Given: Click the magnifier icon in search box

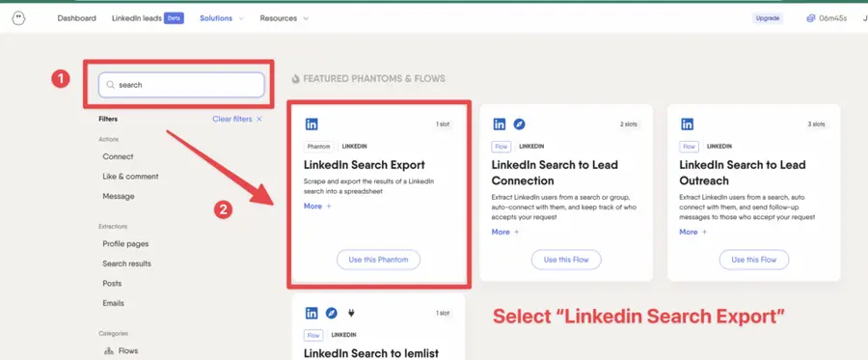Looking at the screenshot, I should coord(111,85).
